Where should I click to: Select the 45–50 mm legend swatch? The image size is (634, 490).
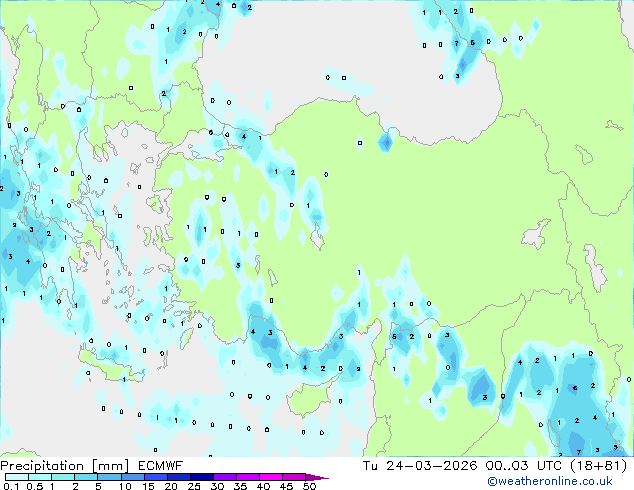[x=294, y=477]
